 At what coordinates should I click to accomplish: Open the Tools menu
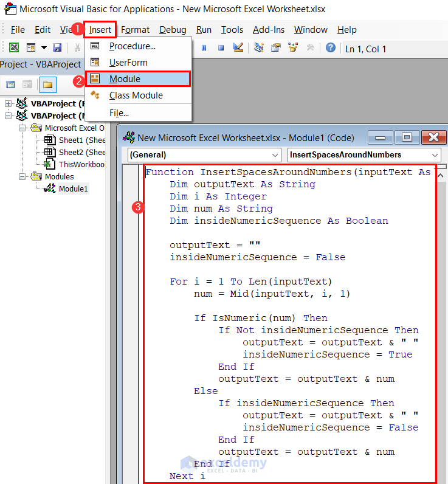tap(232, 30)
